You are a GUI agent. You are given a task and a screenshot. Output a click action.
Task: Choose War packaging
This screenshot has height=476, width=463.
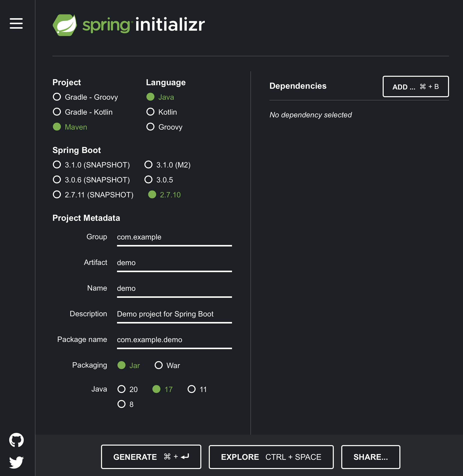pos(167,365)
